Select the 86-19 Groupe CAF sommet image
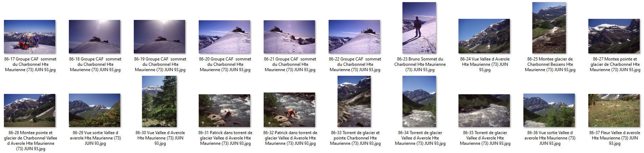The width and height of the screenshot is (644, 153). tap(159, 37)
